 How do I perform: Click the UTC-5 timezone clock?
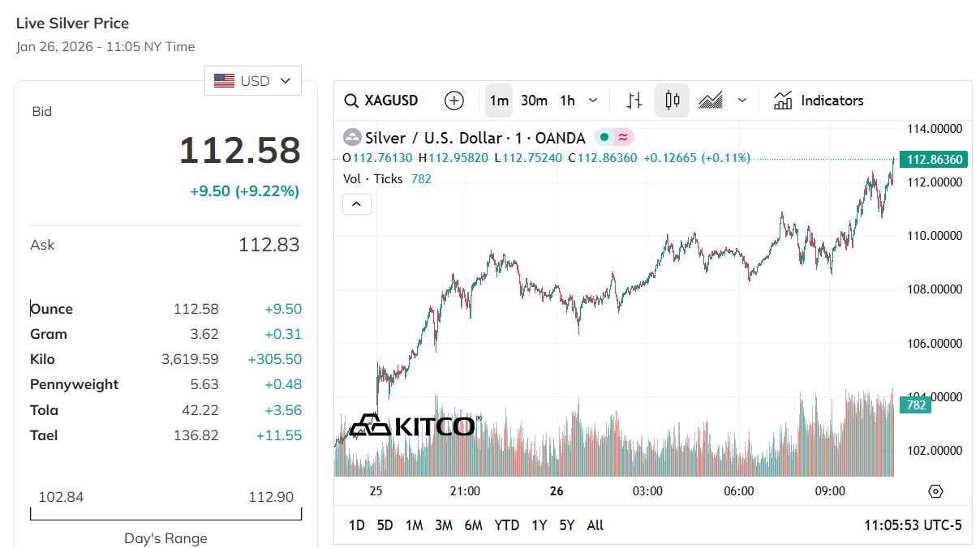[913, 525]
